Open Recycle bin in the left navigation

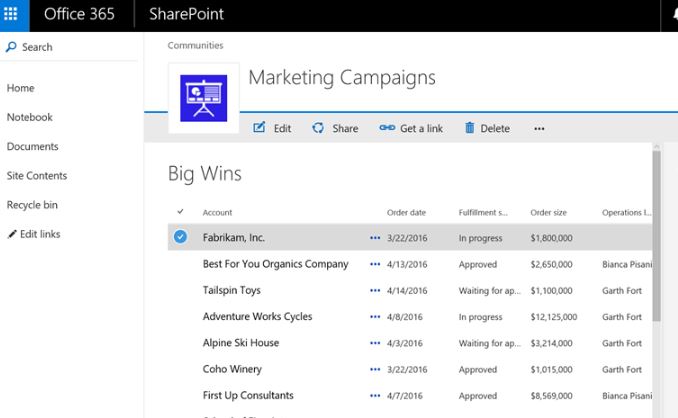click(32, 205)
